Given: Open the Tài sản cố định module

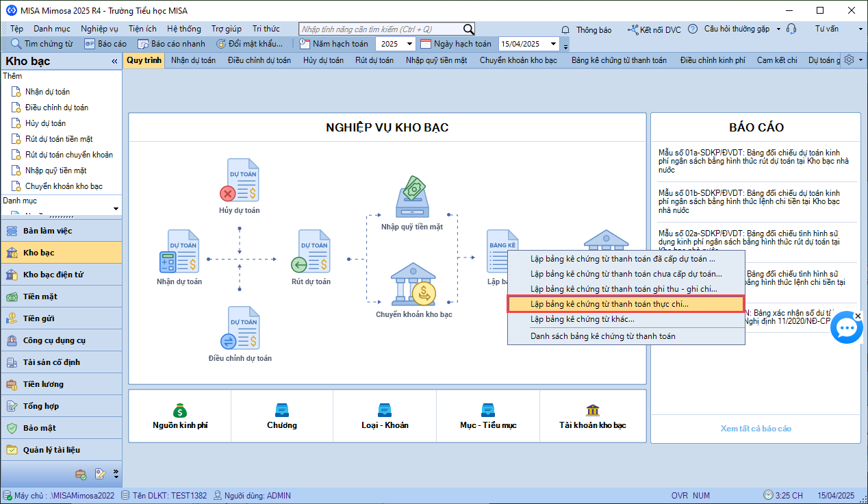Looking at the screenshot, I should click(x=61, y=362).
